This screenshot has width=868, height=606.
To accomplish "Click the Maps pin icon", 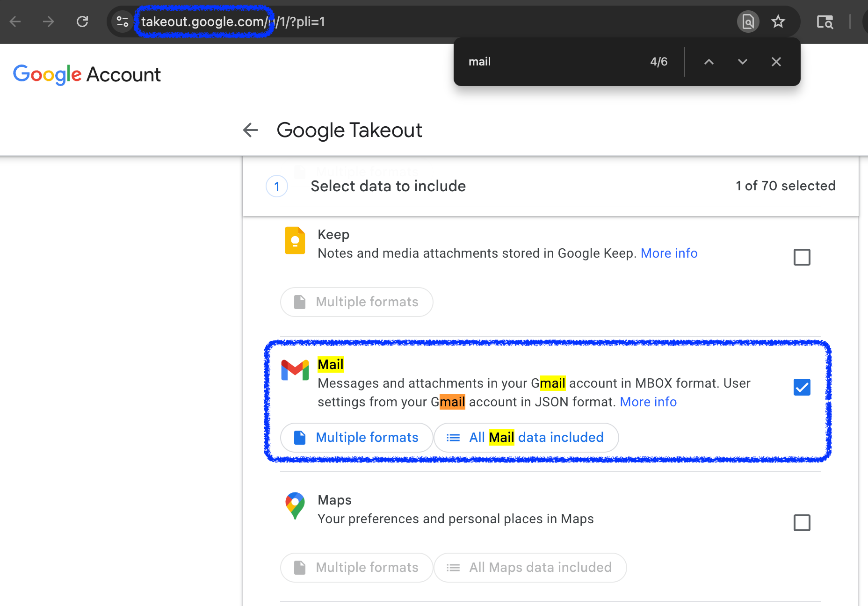I will point(295,506).
